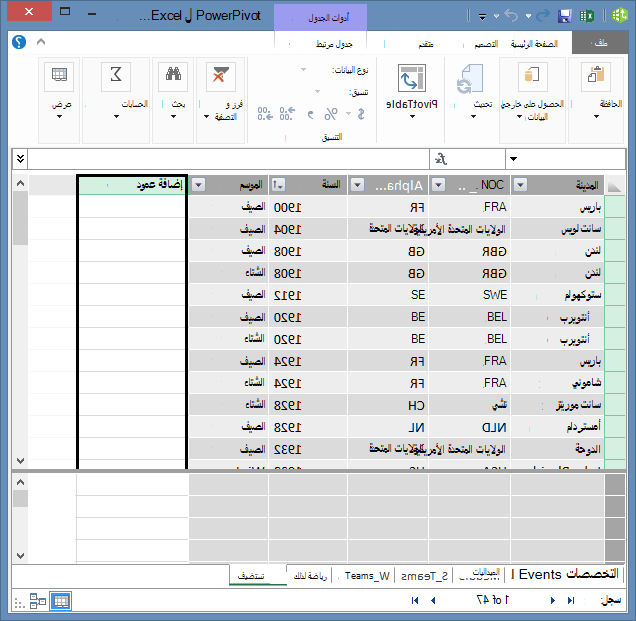Image resolution: width=636 pixels, height=621 pixels.
Task: Switch to Design (التصميم) ribbon tab
Action: [x=486, y=44]
